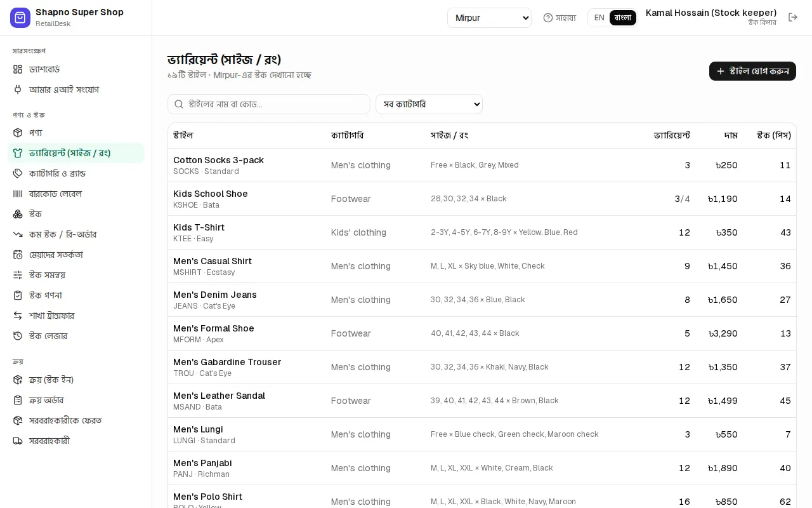This screenshot has width=812, height=508.
Task: Select the Men's Denim Jeans style name
Action: click(x=215, y=295)
